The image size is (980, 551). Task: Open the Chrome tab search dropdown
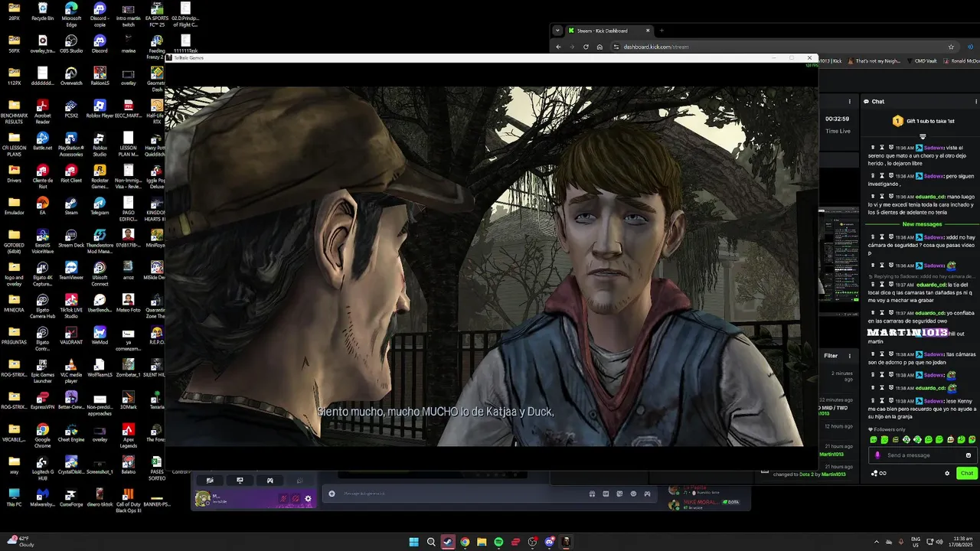pyautogui.click(x=557, y=31)
